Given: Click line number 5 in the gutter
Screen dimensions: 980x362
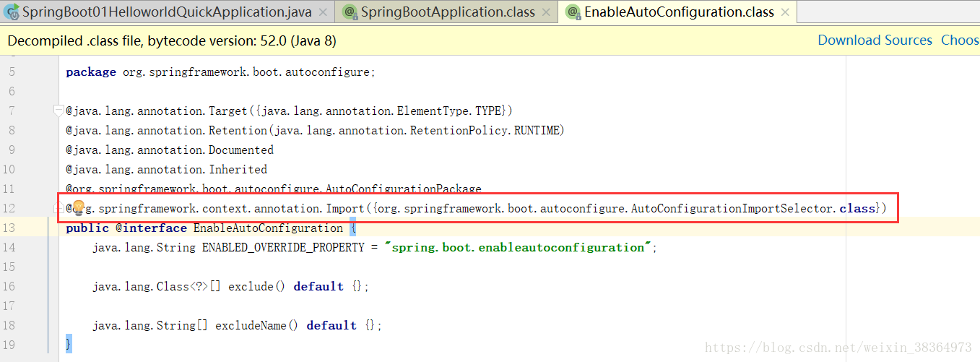Looking at the screenshot, I should (x=11, y=72).
